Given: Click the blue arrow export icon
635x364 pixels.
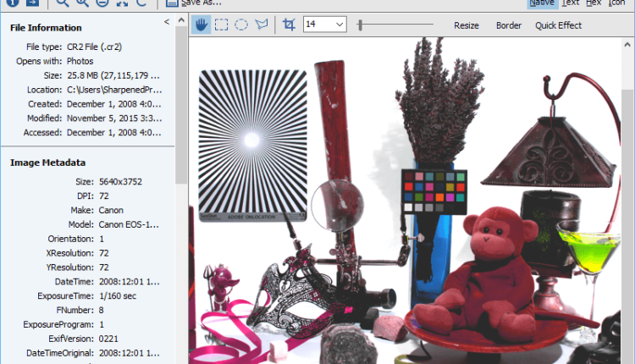Looking at the screenshot, I should [33, 3].
